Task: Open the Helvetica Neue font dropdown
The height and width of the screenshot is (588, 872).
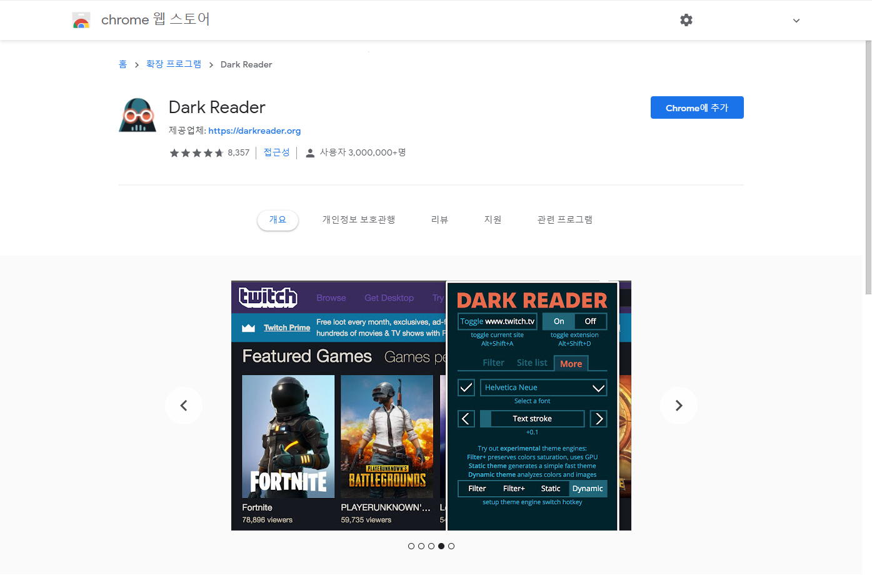Action: point(544,387)
